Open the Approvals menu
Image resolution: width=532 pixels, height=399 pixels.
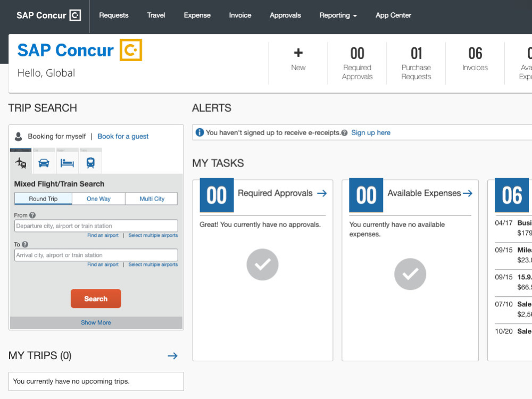click(285, 15)
